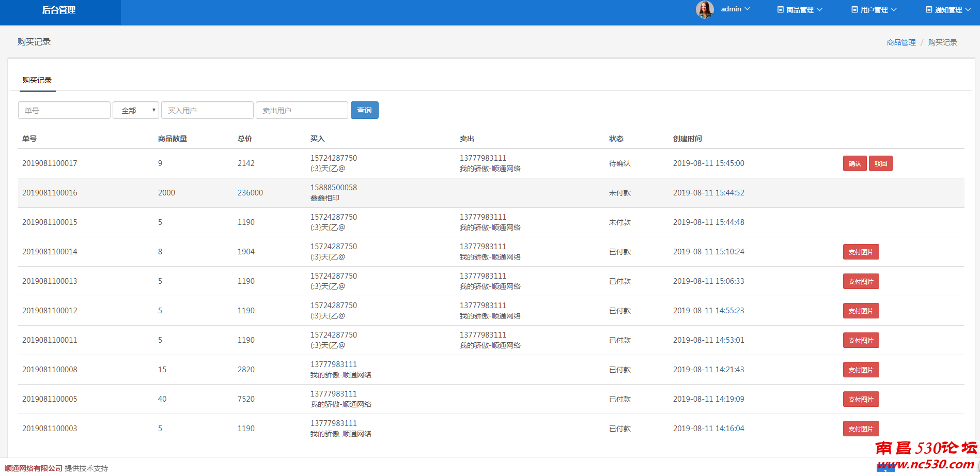Confirm order 2019081100017 with 确认

pos(854,163)
